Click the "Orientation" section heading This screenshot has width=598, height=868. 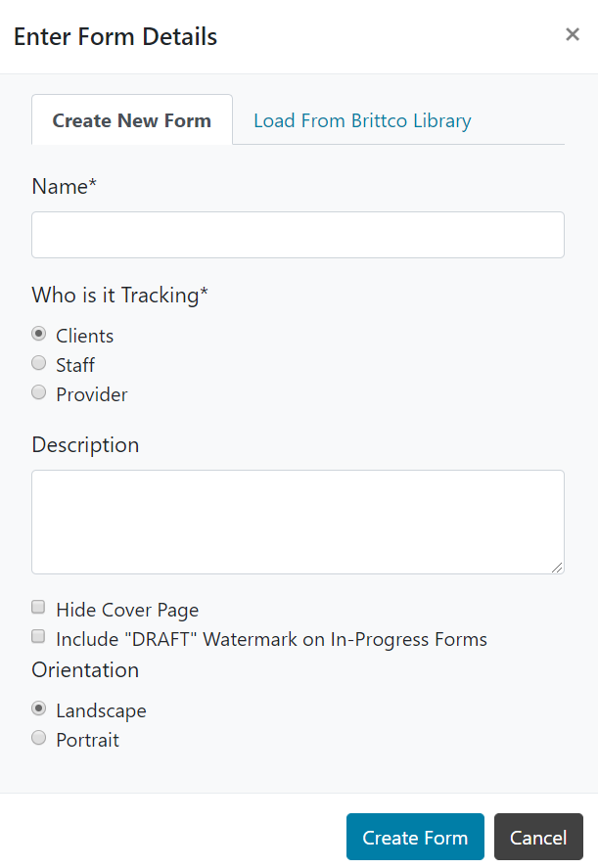pyautogui.click(x=85, y=669)
